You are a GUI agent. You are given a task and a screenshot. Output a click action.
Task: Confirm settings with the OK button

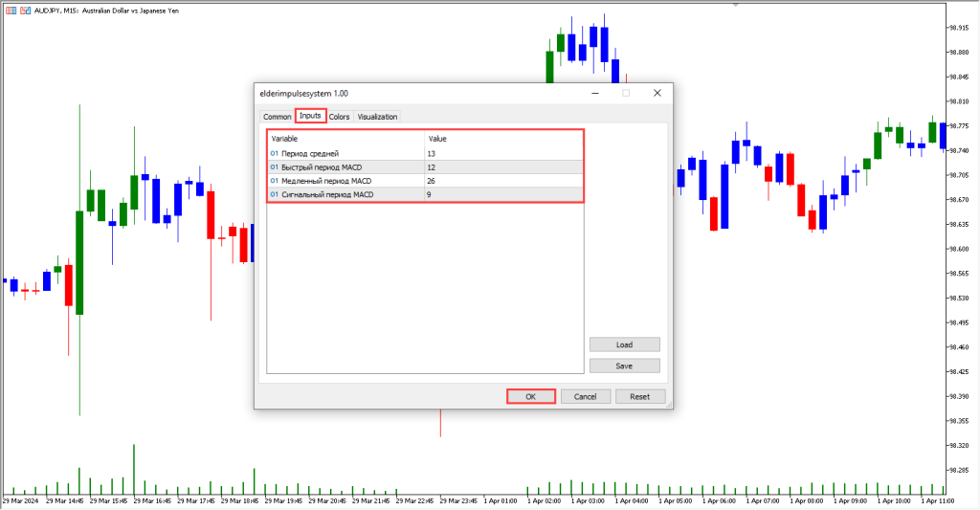tap(530, 396)
